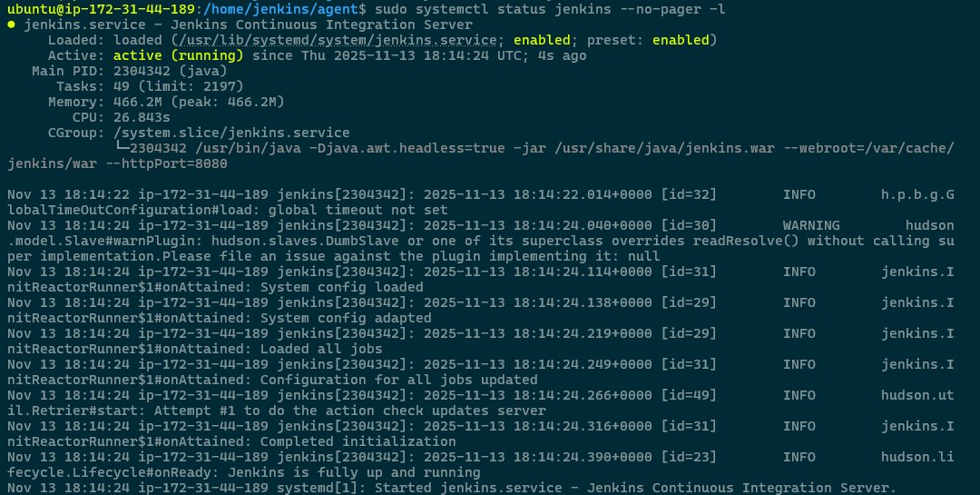The height and width of the screenshot is (495, 980).
Task: Click the WARNING log level label
Action: (x=811, y=225)
